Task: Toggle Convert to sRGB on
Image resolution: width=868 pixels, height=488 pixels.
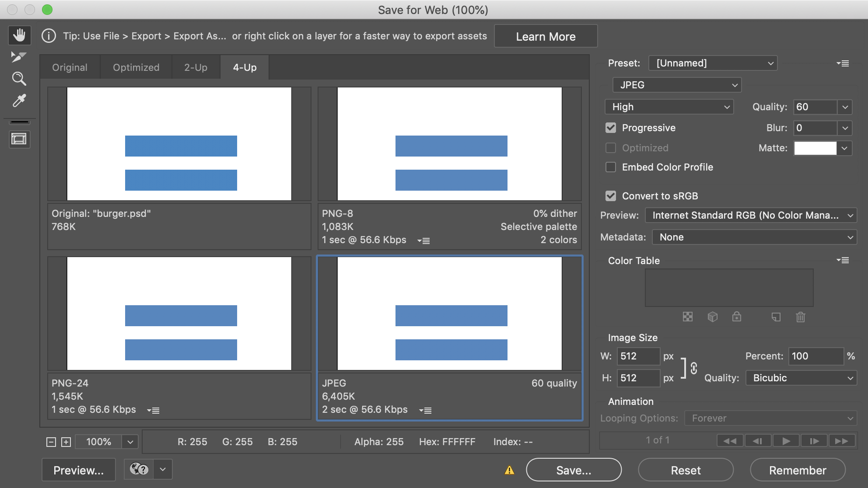Action: (x=610, y=196)
